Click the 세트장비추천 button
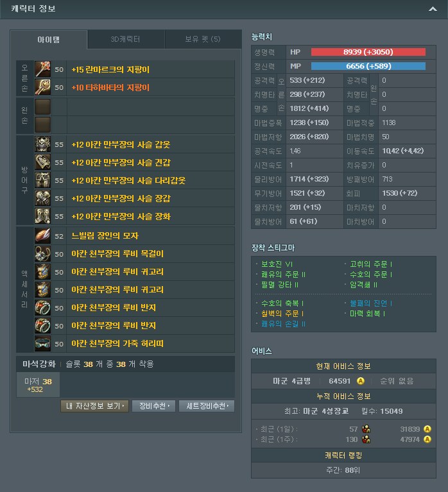 click(207, 406)
